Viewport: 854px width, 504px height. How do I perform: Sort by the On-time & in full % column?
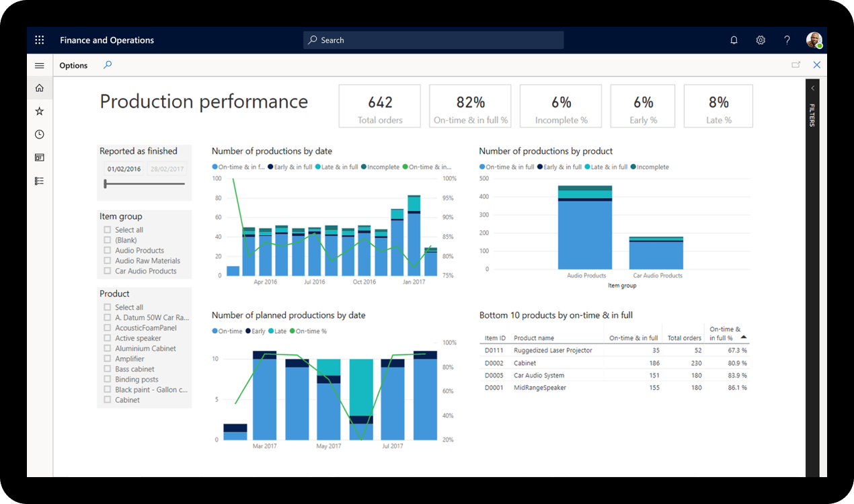[724, 331]
